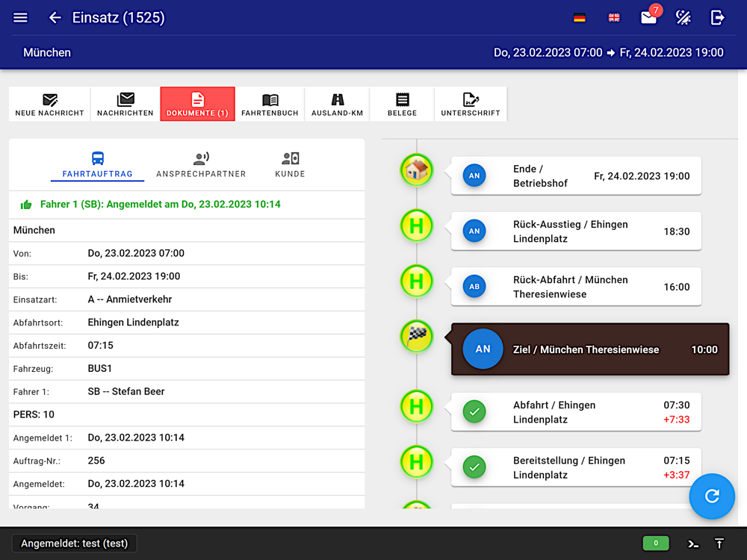Open the Belege receipts section
The image size is (747, 560).
click(x=402, y=104)
